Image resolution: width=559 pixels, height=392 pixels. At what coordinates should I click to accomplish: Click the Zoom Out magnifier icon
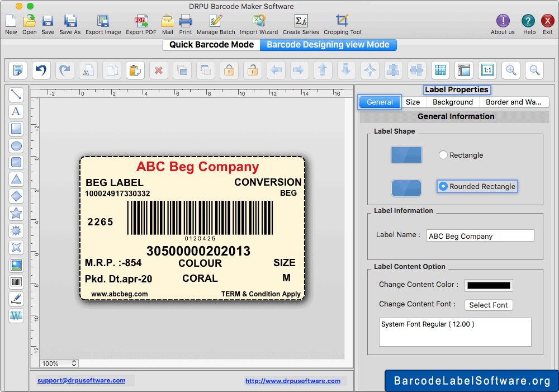[x=534, y=70]
